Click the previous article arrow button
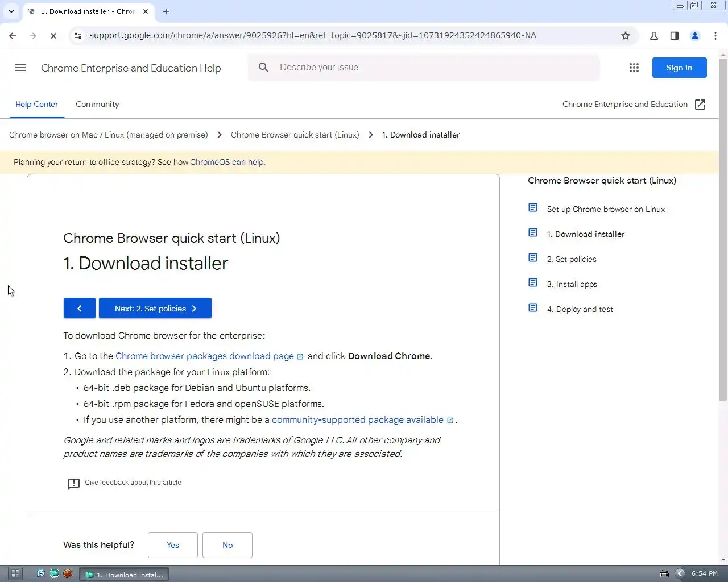 click(x=80, y=308)
